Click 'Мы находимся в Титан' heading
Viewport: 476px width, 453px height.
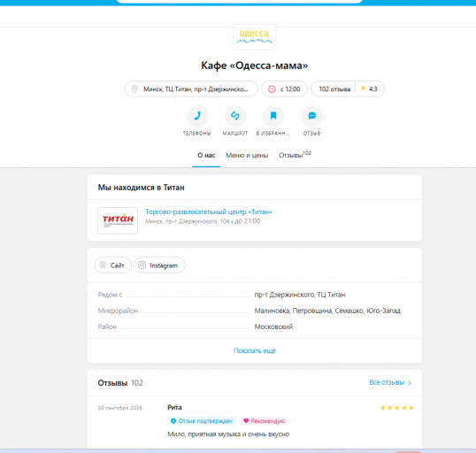142,188
